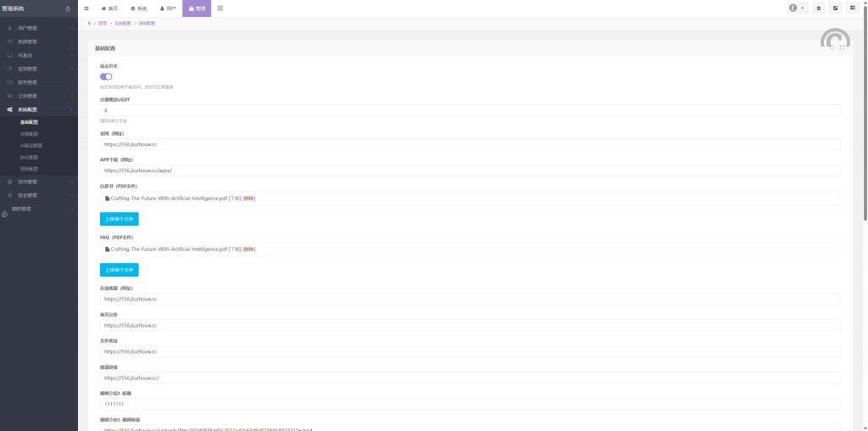The height and width of the screenshot is (431, 868).
Task: Click the icon beside 公告管理 in sidebar
Action: [10, 97]
